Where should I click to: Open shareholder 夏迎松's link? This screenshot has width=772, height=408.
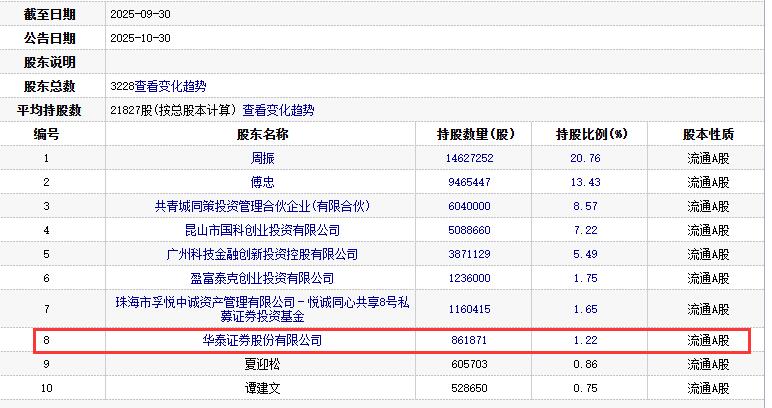pyautogui.click(x=263, y=366)
